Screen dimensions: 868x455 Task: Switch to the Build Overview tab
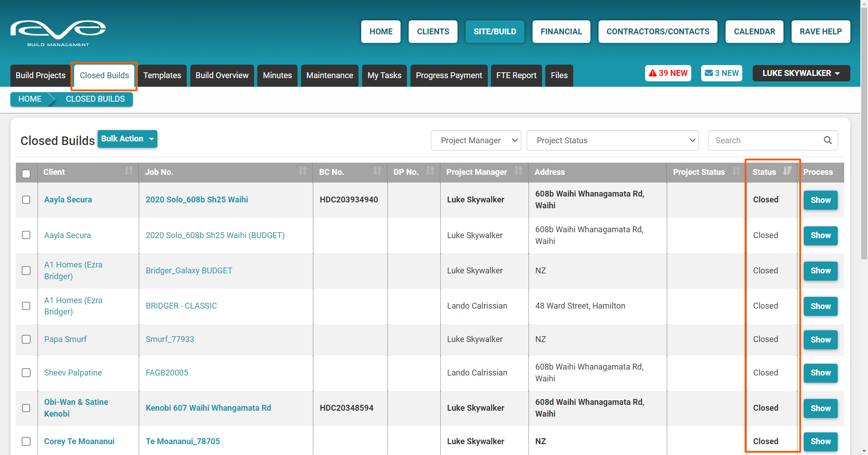click(x=222, y=75)
